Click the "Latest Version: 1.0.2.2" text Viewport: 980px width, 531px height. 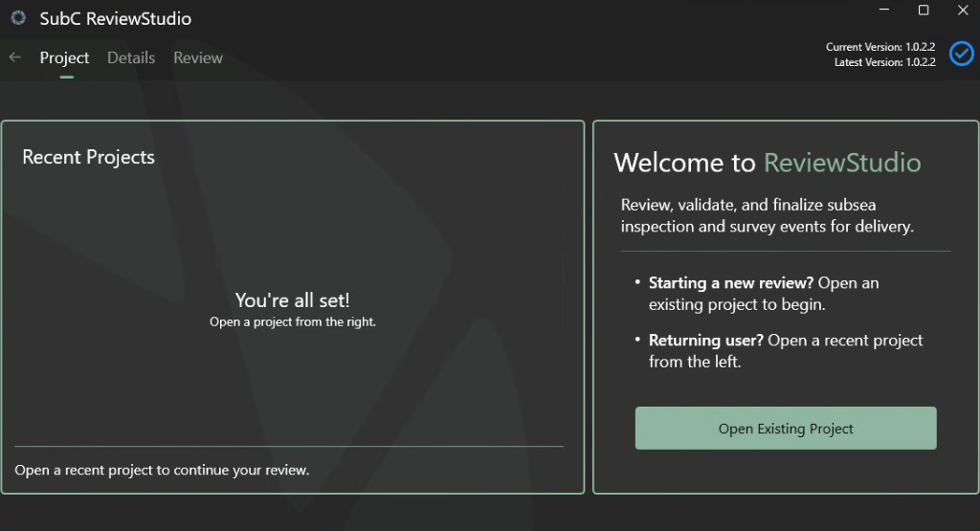884,62
